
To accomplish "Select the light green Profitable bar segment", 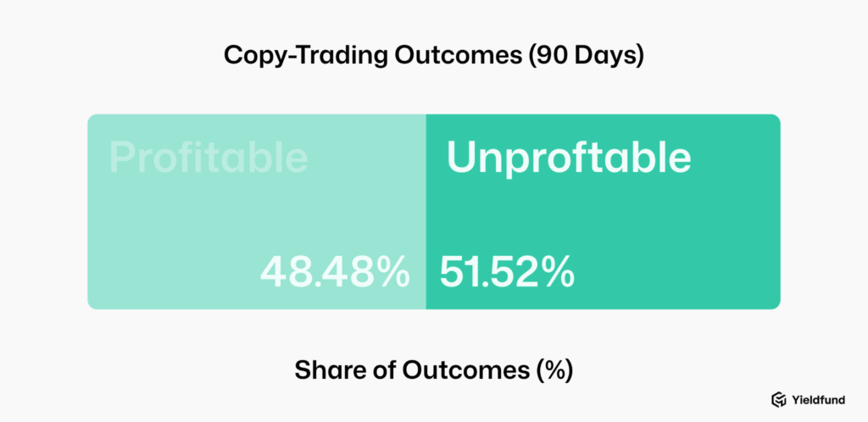I will (x=256, y=212).
